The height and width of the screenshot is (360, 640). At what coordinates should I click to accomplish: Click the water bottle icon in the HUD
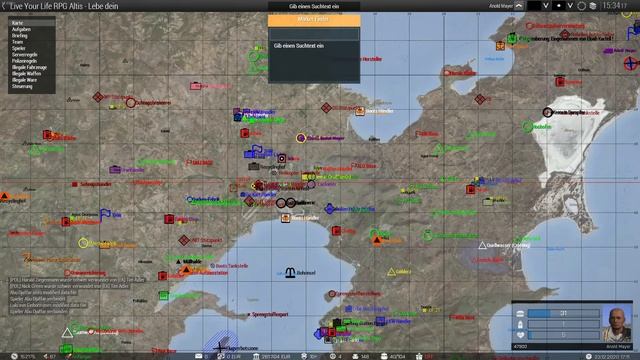pos(520,324)
